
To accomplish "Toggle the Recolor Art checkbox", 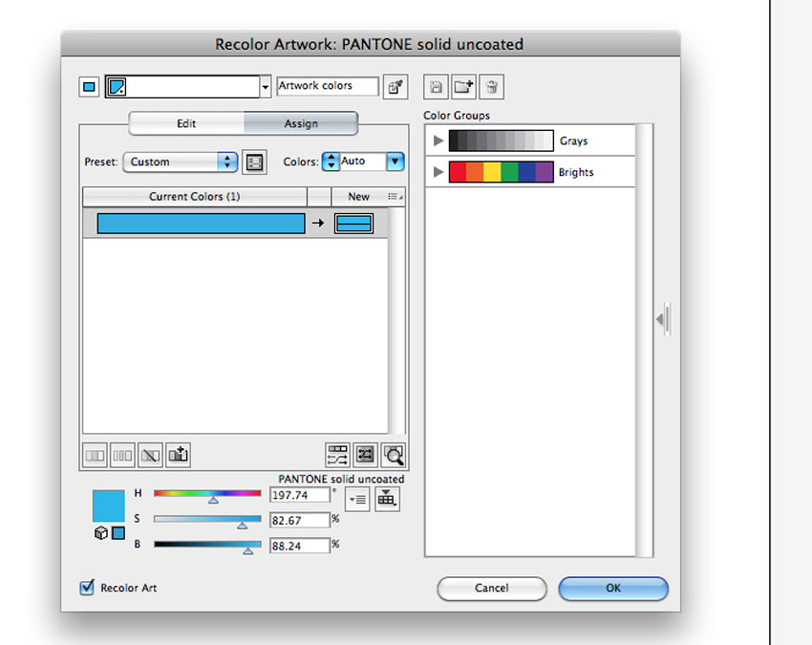I will point(87,588).
